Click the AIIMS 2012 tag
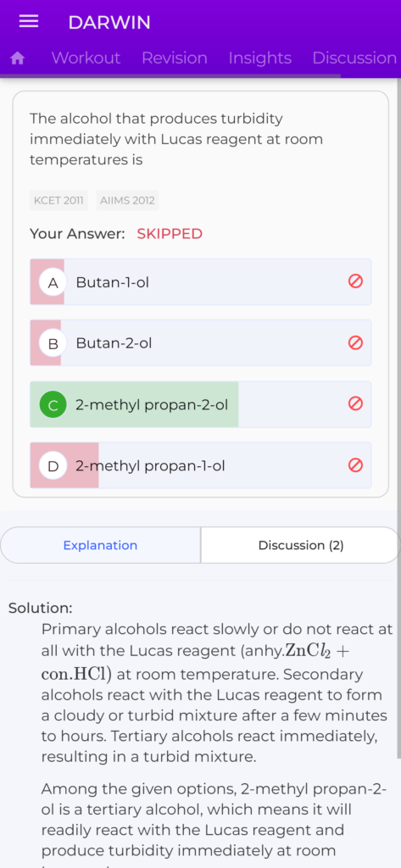This screenshot has height=868, width=401. [127, 200]
